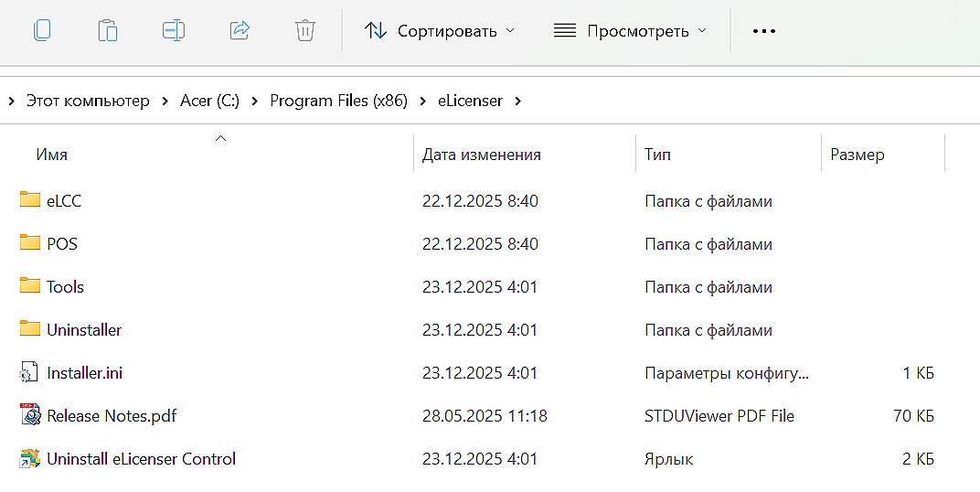Click the Rename icon in toolbar
This screenshot has height=492, width=980.
174,30
